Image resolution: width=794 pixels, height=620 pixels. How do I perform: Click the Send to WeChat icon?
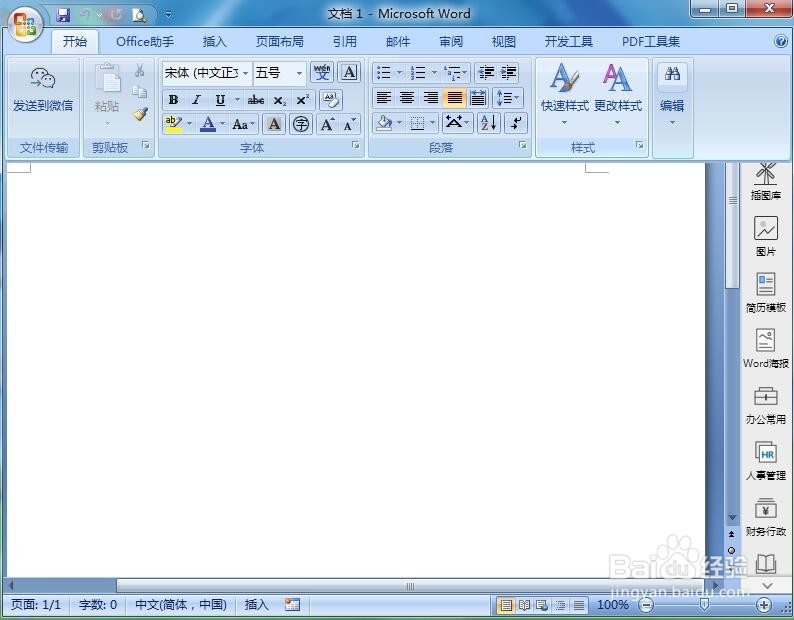coord(43,78)
